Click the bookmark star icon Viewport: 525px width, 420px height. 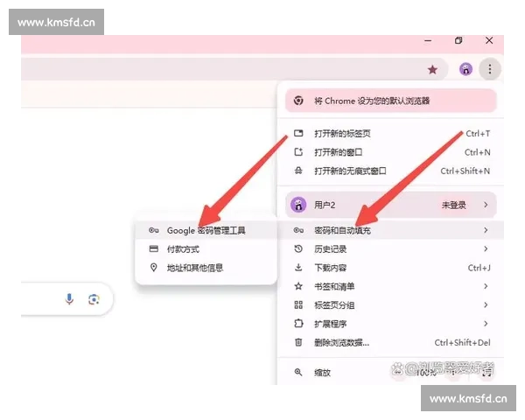(x=432, y=70)
